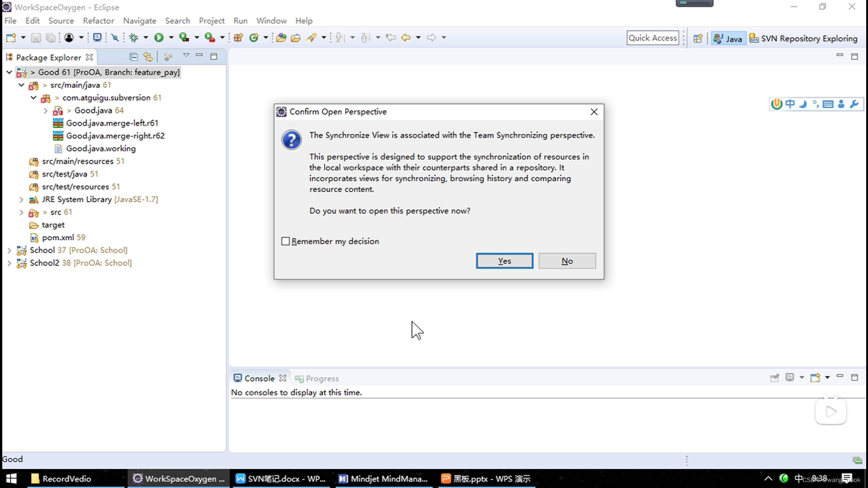This screenshot has width=868, height=488.
Task: Open the External Tools dropdown arrow
Action: (222, 38)
